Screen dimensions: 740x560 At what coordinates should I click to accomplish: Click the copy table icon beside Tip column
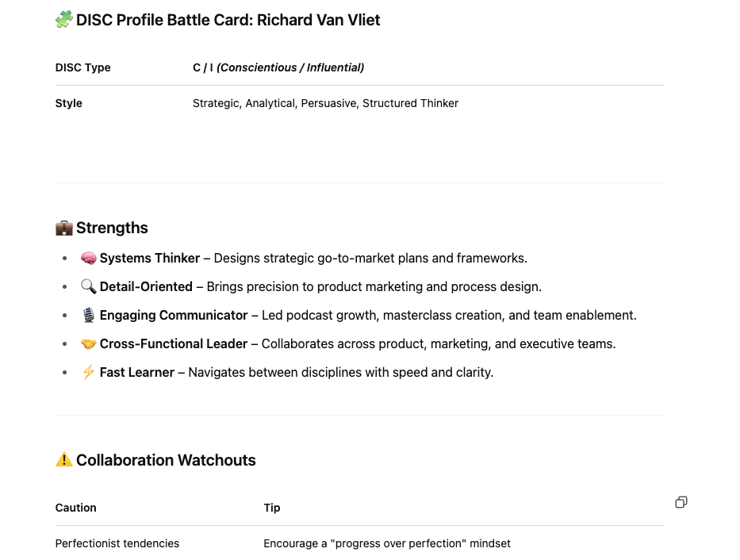click(681, 502)
